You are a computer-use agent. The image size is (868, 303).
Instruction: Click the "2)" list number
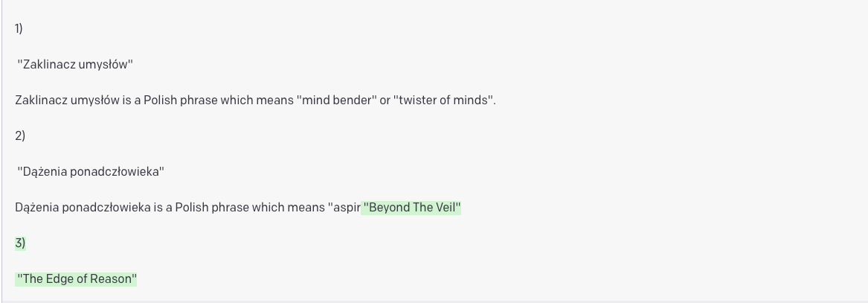[20, 135]
